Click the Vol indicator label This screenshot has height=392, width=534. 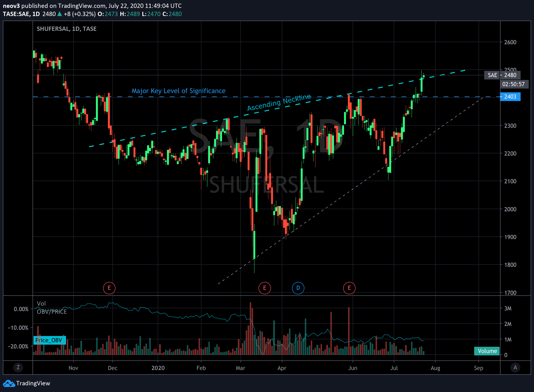41,304
